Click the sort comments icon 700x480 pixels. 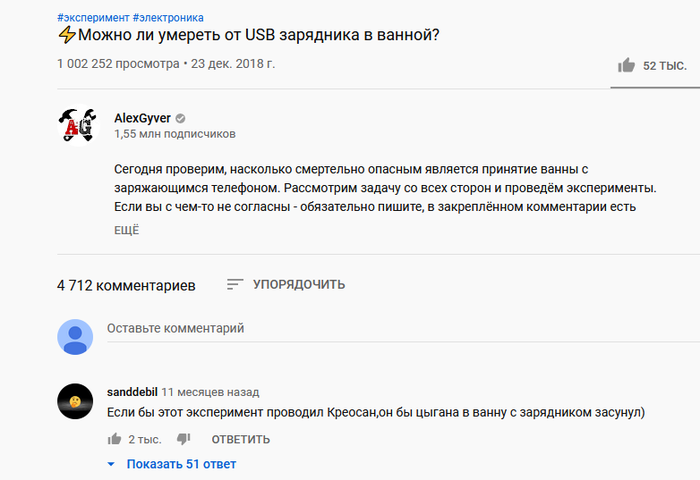235,284
